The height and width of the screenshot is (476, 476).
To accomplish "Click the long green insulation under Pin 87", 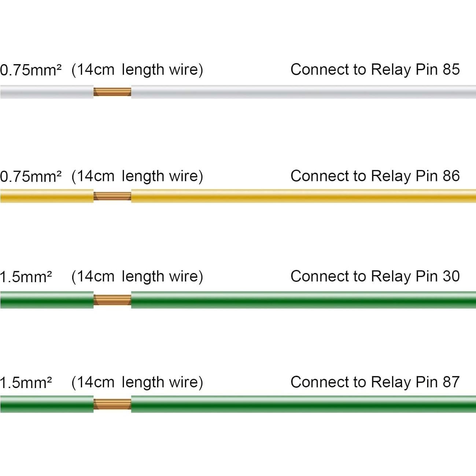I will 303,404.
